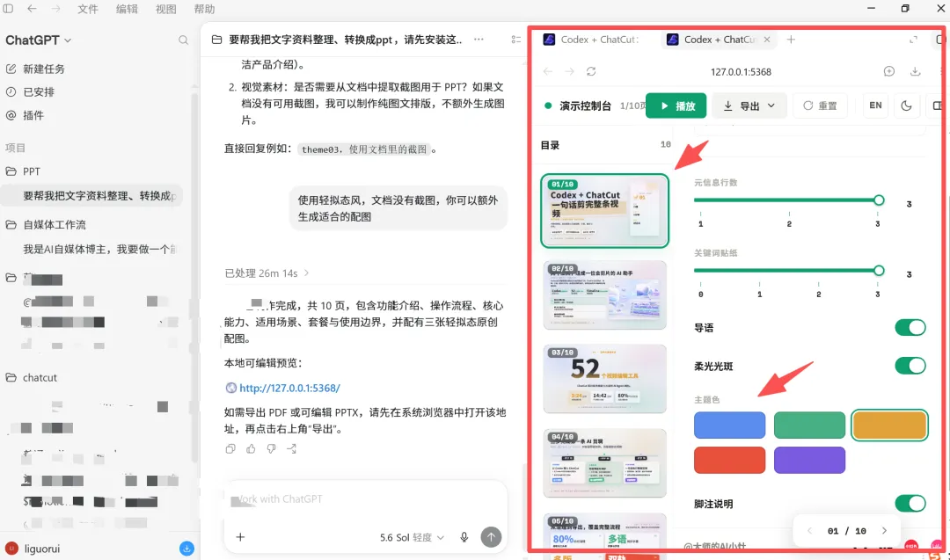The height and width of the screenshot is (560, 950).
Task: Click the 元信息行数 slider handle
Action: 879,200
